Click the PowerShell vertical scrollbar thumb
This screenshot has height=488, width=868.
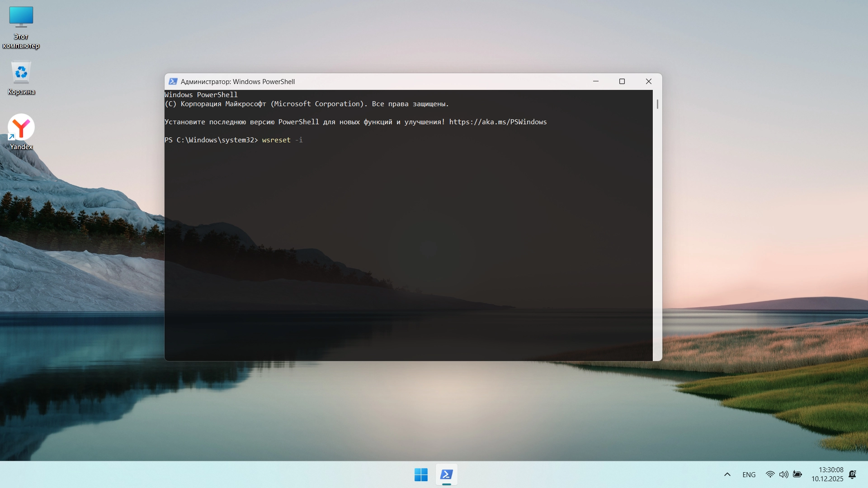pos(657,104)
